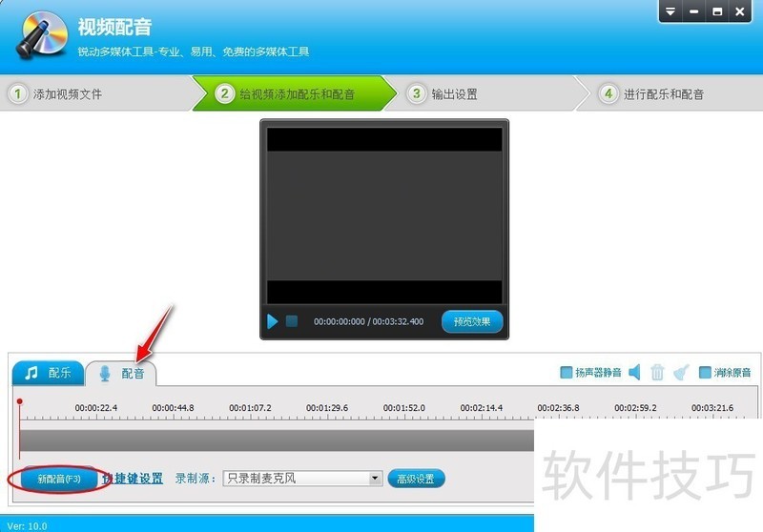Click timeline mark 00:01:07.2
This screenshot has height=532, width=763.
tap(250, 407)
